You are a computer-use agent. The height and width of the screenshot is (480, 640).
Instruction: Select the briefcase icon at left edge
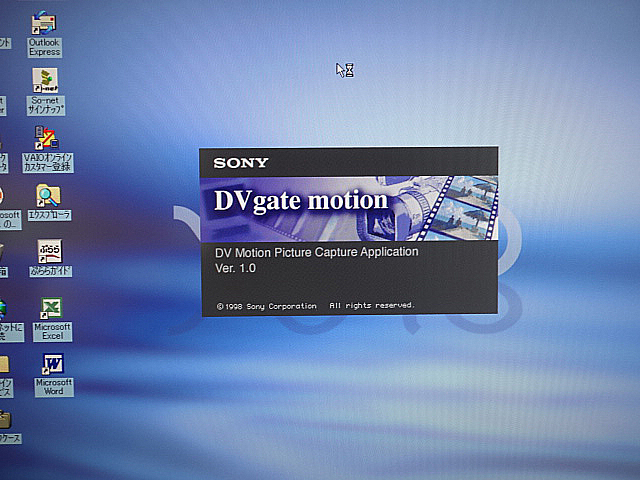click(x=5, y=419)
